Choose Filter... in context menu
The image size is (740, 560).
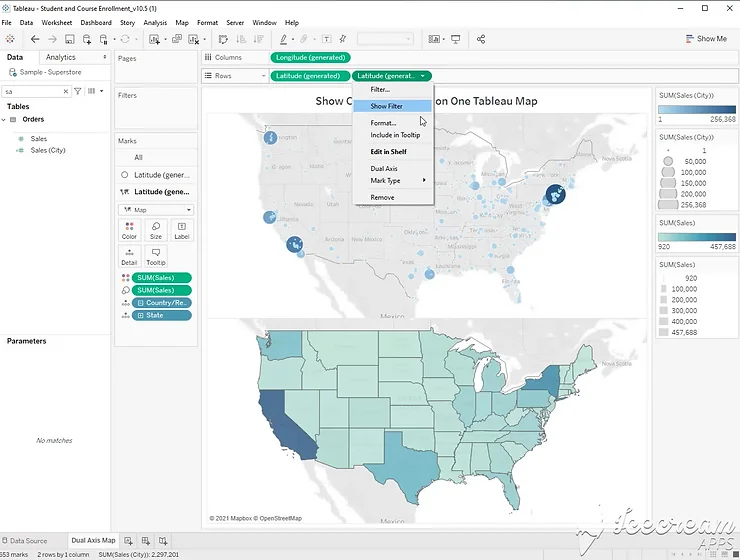392,90
